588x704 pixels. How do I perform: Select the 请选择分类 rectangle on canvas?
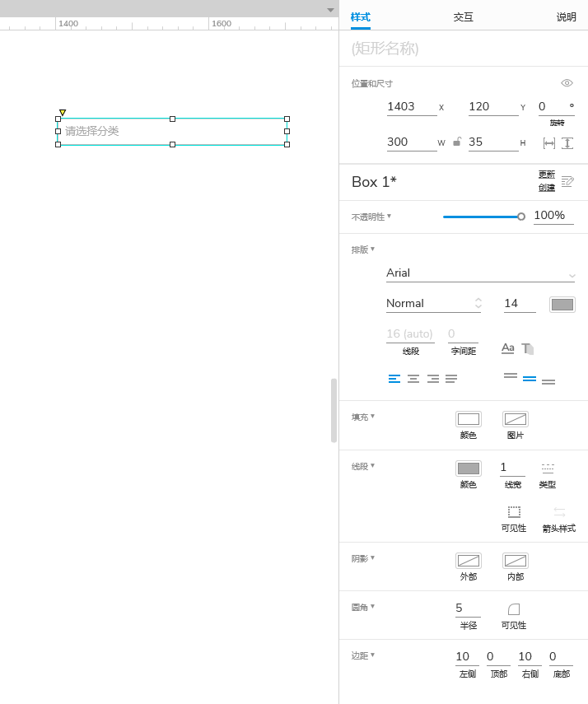click(x=172, y=132)
